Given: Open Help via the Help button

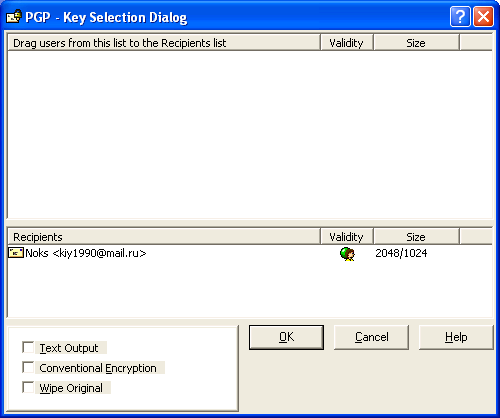Looking at the screenshot, I should click(x=456, y=337).
